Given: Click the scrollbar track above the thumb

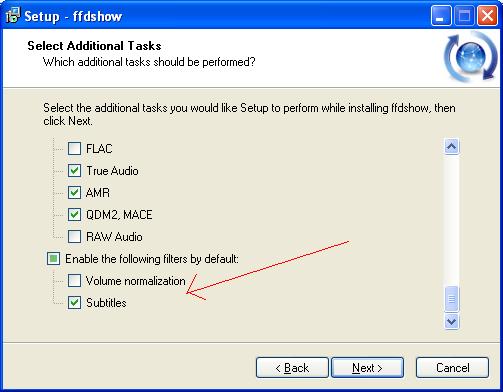Looking at the screenshot, I should pos(452,220).
